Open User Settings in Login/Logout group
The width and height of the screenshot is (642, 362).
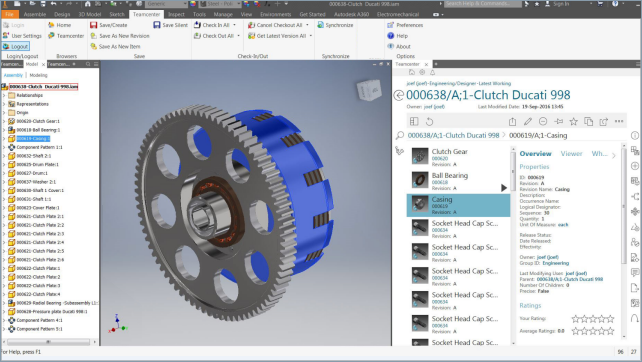22,36
